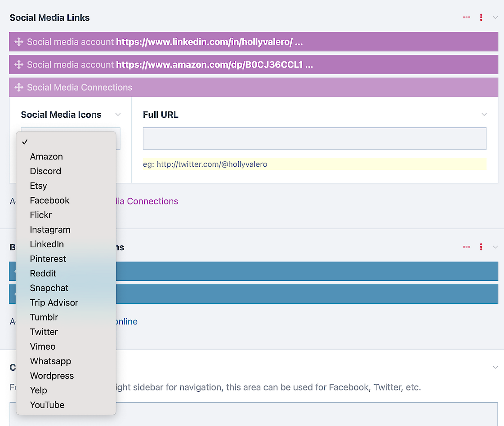Screen dimensions: 504x426
Task: Collapse the Full URL field chevron
Action: pos(484,115)
